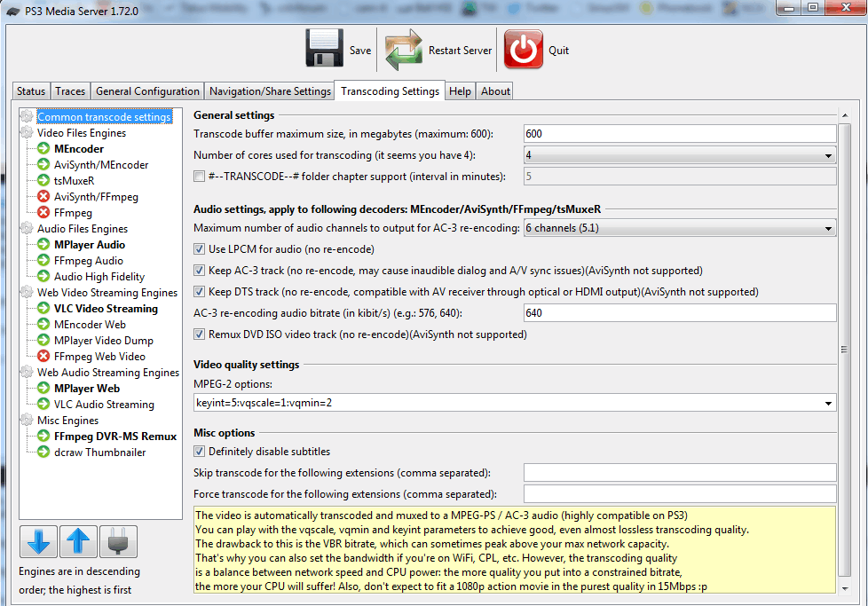Toggle Keep AC-3 track checkbox
Viewport: 868px width, 606px height.
(x=200, y=271)
